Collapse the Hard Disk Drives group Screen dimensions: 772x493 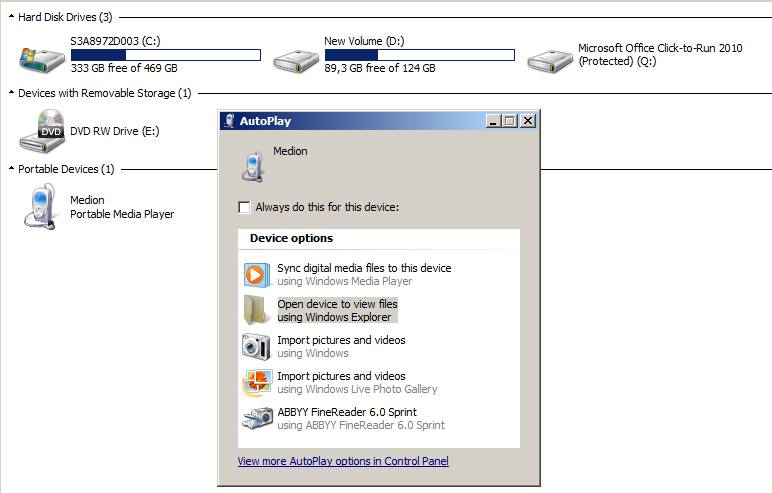click(11, 17)
